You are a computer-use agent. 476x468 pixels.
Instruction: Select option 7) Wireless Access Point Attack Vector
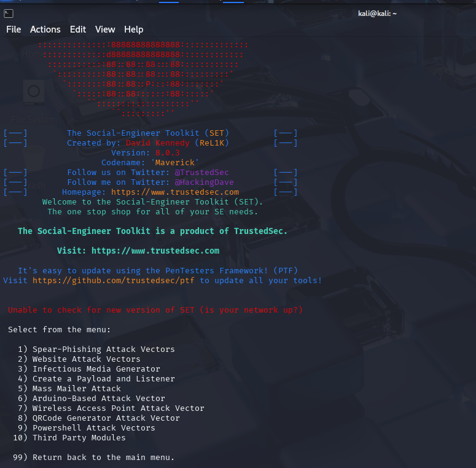pos(111,408)
